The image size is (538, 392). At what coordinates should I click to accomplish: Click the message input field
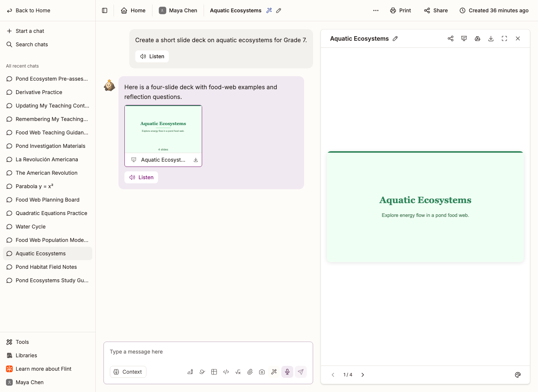click(208, 352)
